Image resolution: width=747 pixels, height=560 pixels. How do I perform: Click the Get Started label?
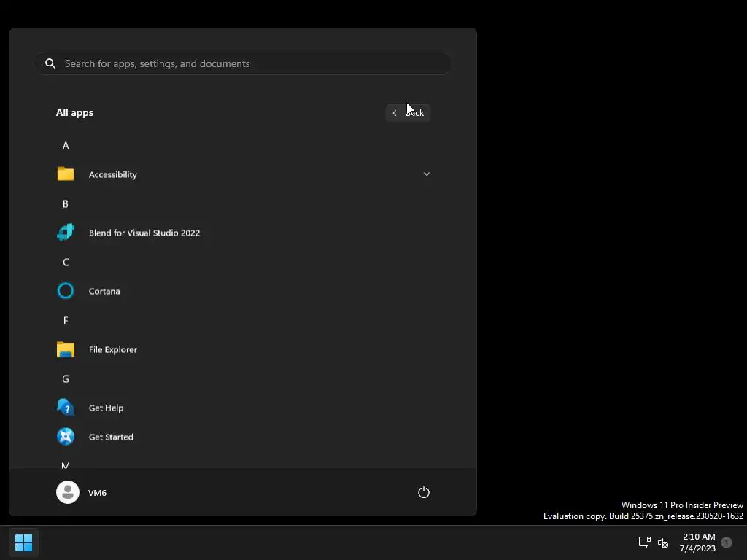pos(111,437)
